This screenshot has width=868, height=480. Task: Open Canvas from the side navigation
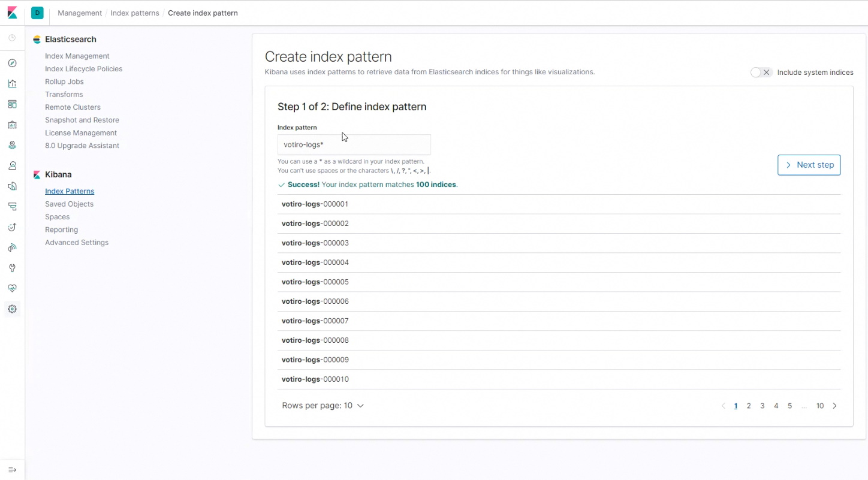[x=12, y=125]
